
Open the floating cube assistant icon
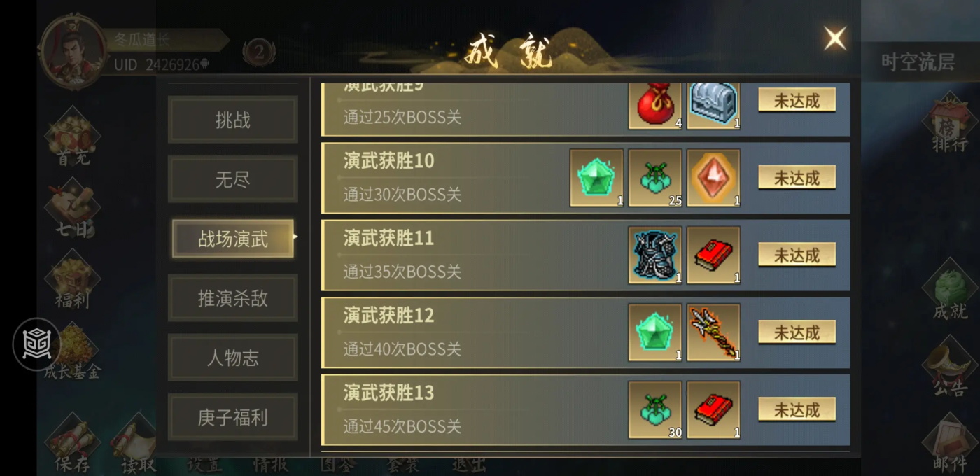tap(36, 344)
